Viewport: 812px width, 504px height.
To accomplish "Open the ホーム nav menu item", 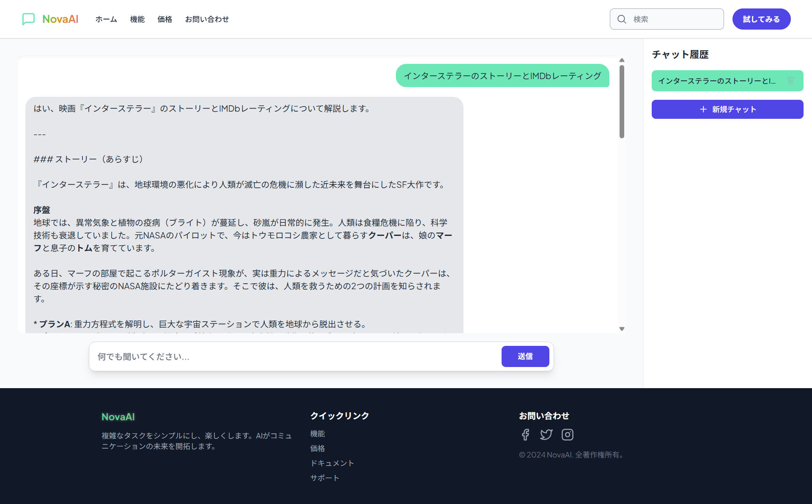I will 106,19.
